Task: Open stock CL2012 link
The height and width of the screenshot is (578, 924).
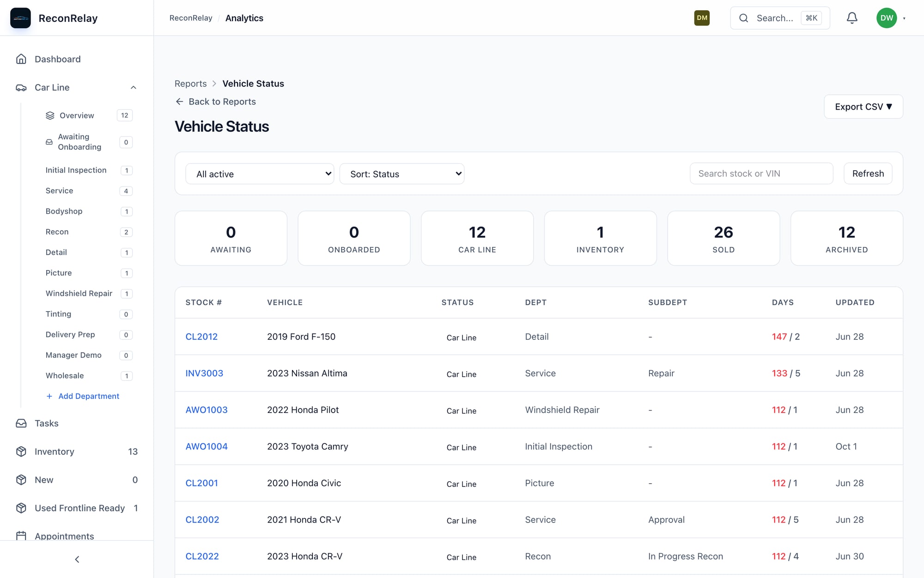Action: coord(201,337)
